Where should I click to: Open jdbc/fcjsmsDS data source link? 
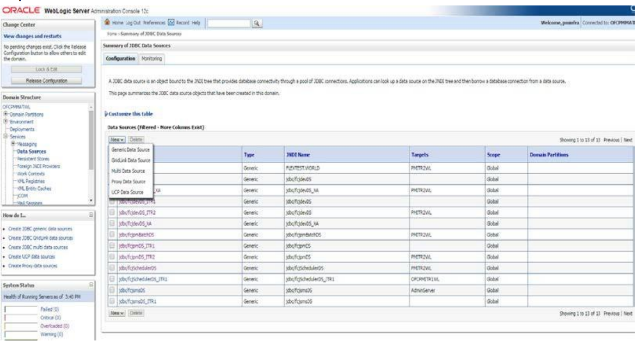click(x=132, y=291)
